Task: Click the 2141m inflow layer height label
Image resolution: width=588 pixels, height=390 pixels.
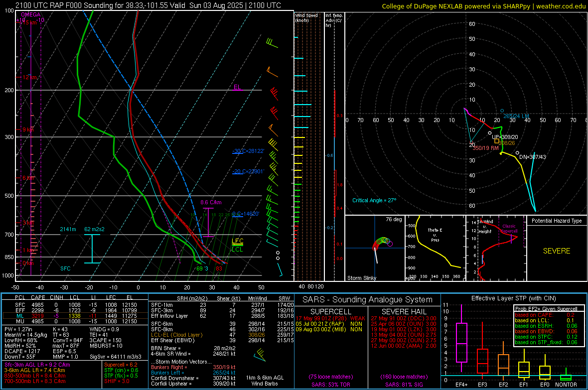Action: (x=68, y=229)
